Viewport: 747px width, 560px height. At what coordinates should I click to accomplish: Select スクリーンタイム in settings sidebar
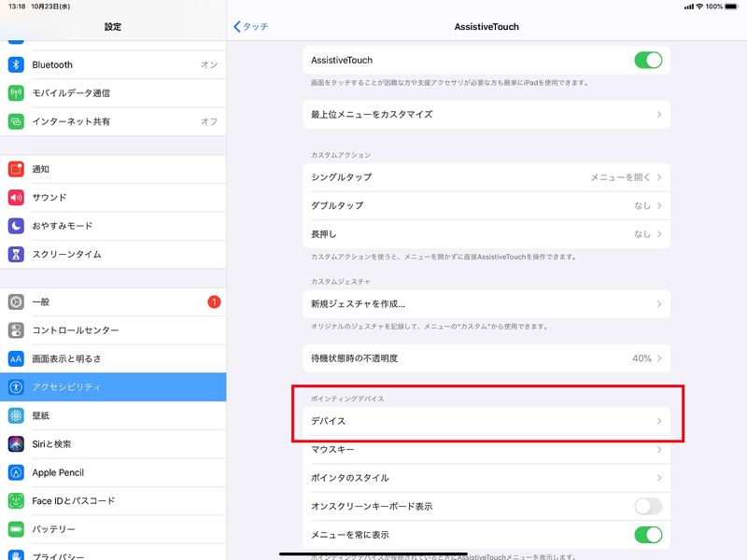[113, 254]
